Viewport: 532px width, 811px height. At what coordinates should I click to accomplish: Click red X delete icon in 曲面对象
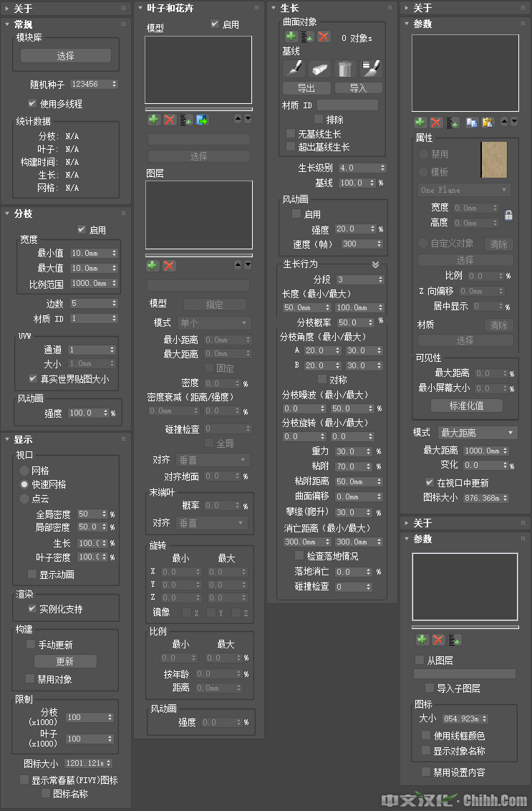click(324, 37)
